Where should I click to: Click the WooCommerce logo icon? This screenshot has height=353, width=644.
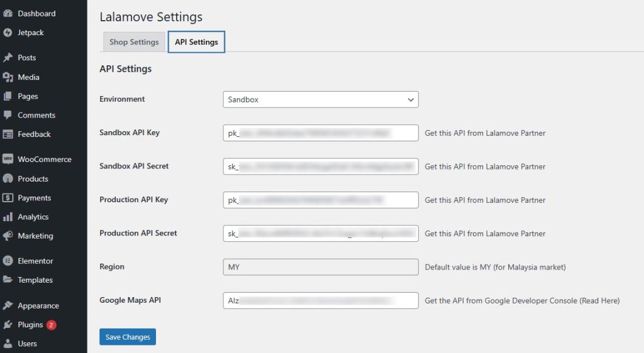point(8,159)
